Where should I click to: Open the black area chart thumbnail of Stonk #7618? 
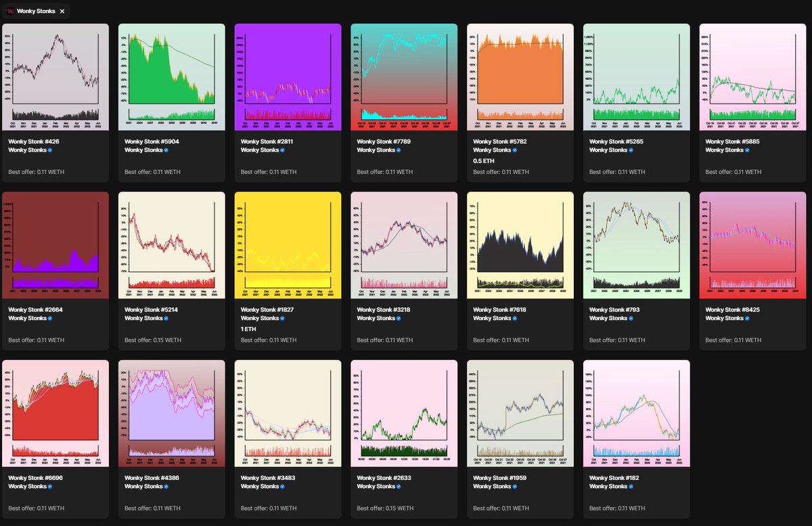click(x=521, y=245)
